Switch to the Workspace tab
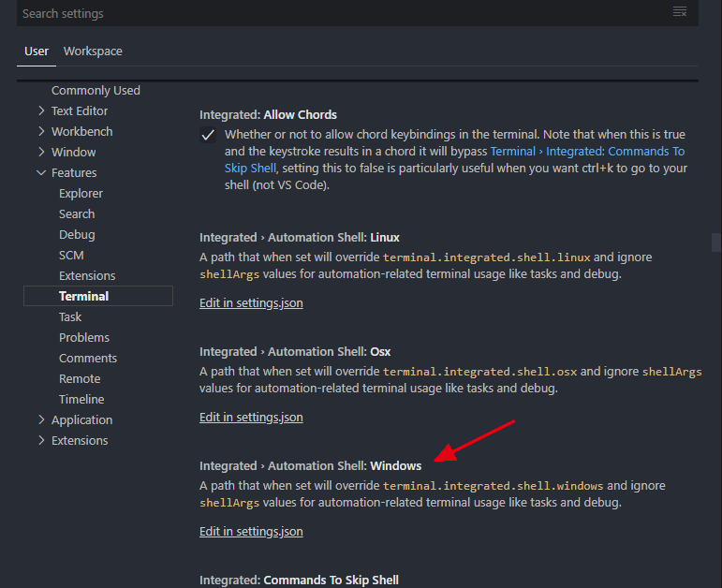722x588 pixels. coord(93,51)
